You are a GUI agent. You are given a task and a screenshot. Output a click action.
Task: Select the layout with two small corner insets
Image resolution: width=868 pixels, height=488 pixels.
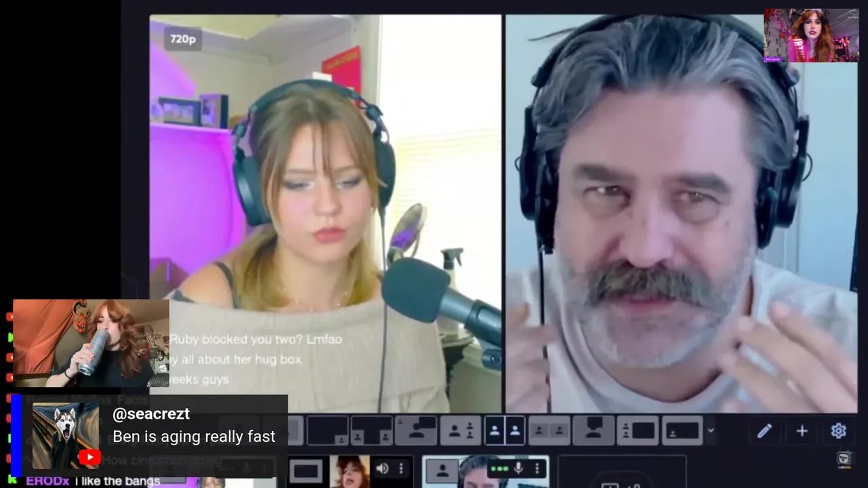[x=372, y=430]
